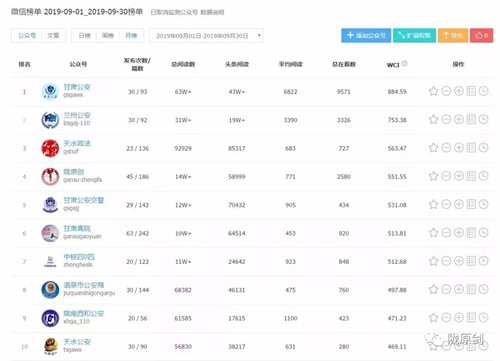Star the 天水政法 account row

[x=433, y=148]
